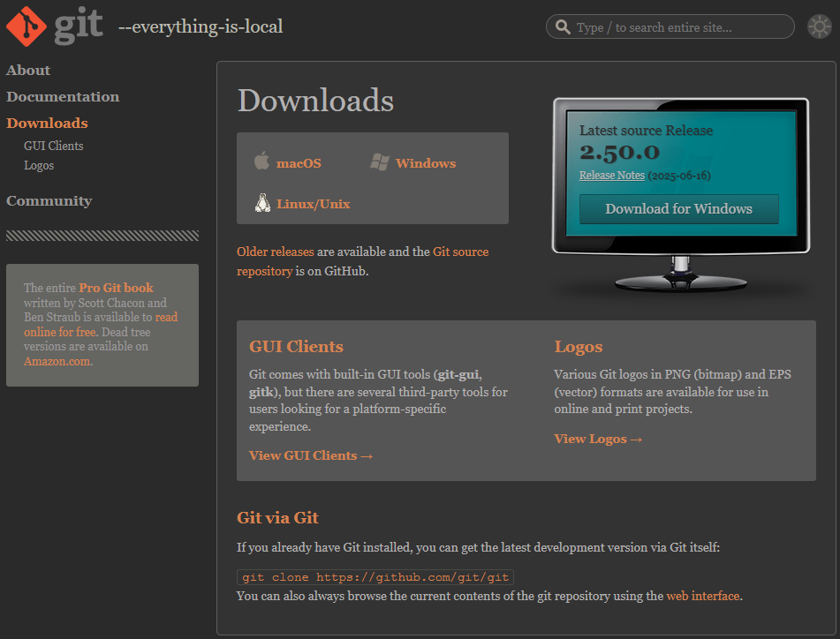Click the Windows flag icon

click(380, 162)
